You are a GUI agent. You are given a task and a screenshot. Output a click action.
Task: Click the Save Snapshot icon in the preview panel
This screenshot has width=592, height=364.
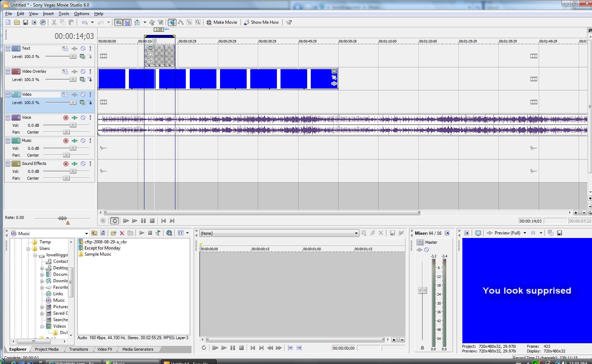coord(559,233)
